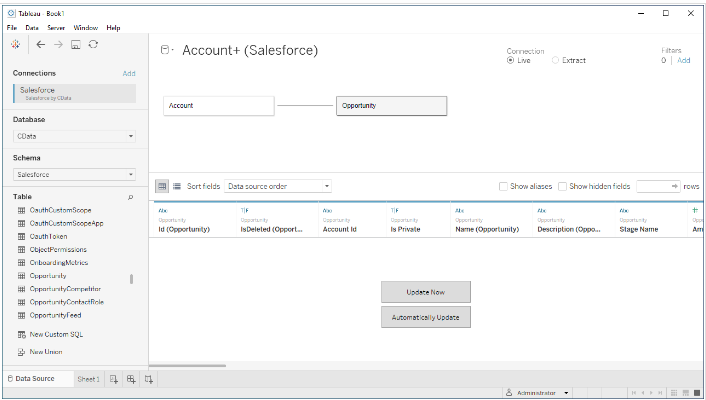Click Add link next to Connections
The width and height of the screenshot is (706, 400).
point(129,73)
